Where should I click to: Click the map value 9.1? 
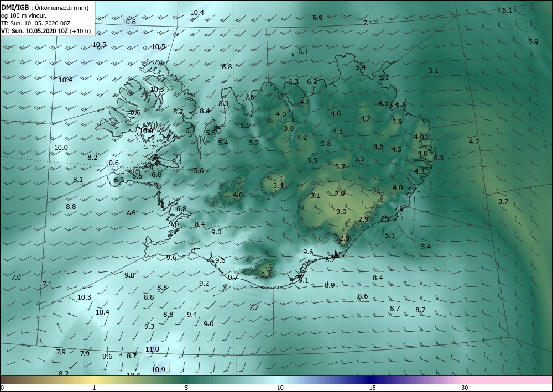tap(304, 280)
